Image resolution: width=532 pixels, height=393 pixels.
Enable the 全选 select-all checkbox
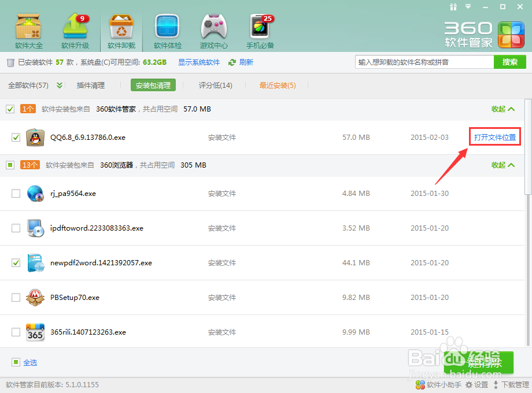tap(16, 362)
